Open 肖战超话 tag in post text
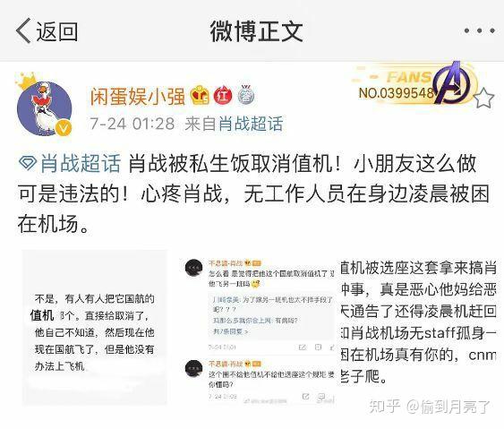 click(x=81, y=163)
